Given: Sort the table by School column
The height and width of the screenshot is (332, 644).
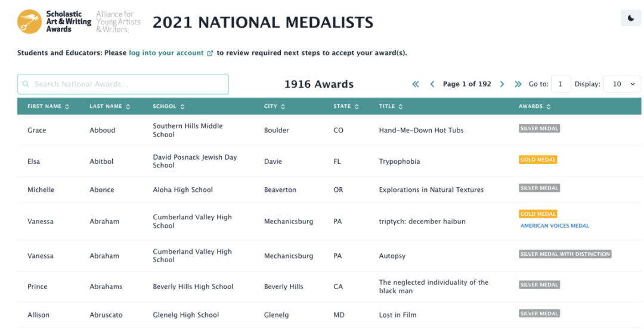Looking at the screenshot, I should [x=168, y=107].
